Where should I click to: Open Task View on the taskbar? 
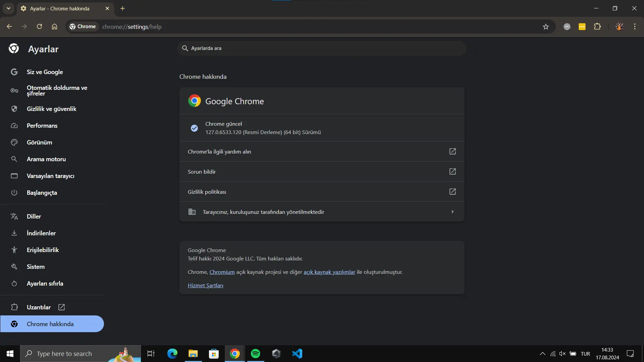[151, 354]
